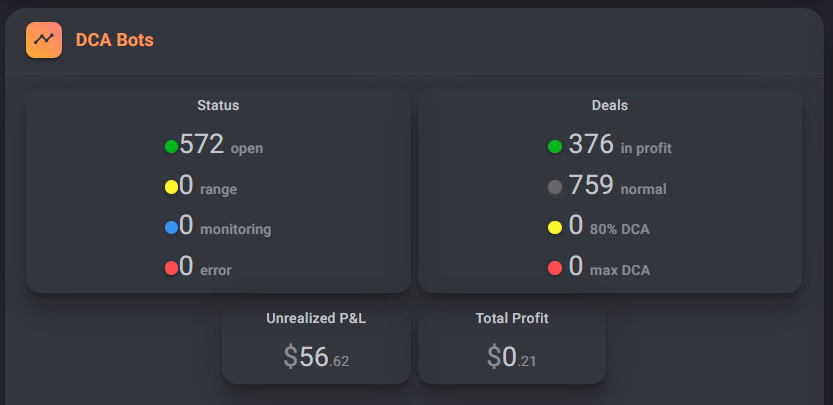Click the red error status dot
The image size is (833, 405).
171,268
